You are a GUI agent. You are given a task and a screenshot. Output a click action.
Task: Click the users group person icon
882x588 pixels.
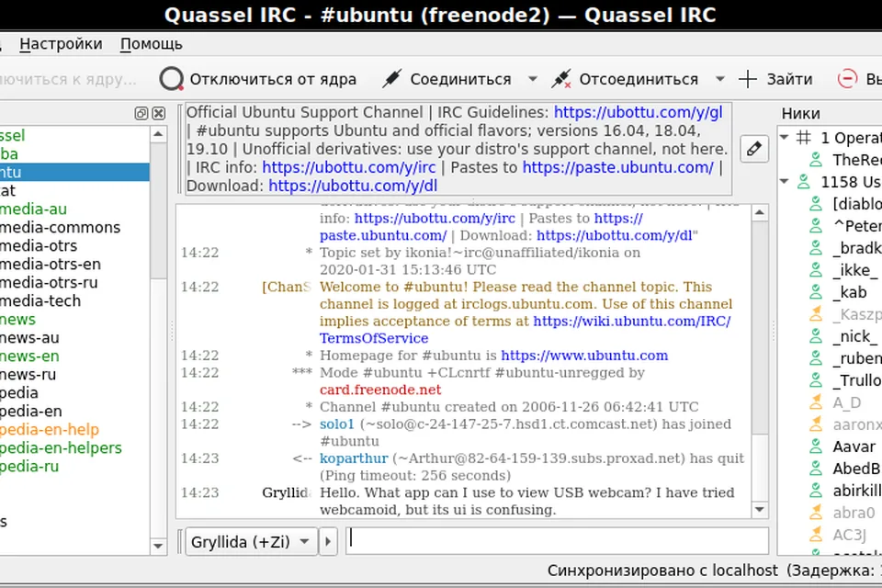[804, 182]
